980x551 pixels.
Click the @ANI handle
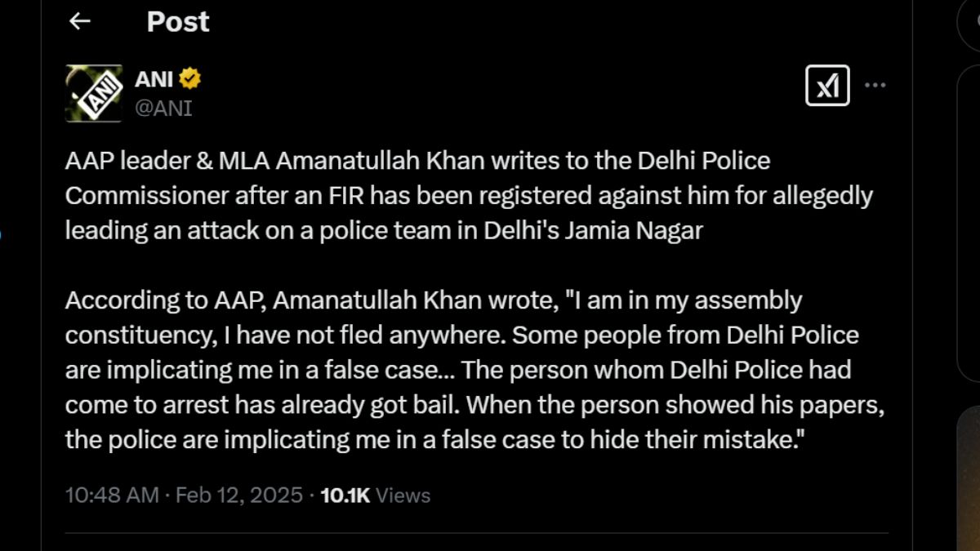pyautogui.click(x=163, y=108)
